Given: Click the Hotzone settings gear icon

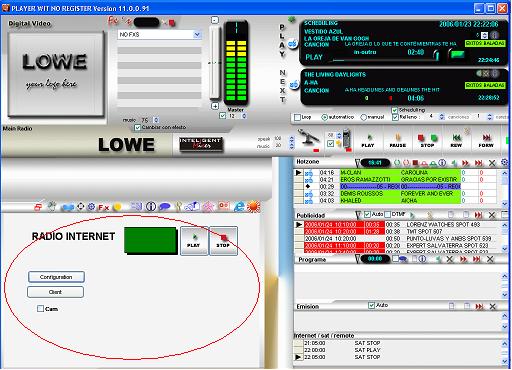Looking at the screenshot, I should pyautogui.click(x=505, y=162).
